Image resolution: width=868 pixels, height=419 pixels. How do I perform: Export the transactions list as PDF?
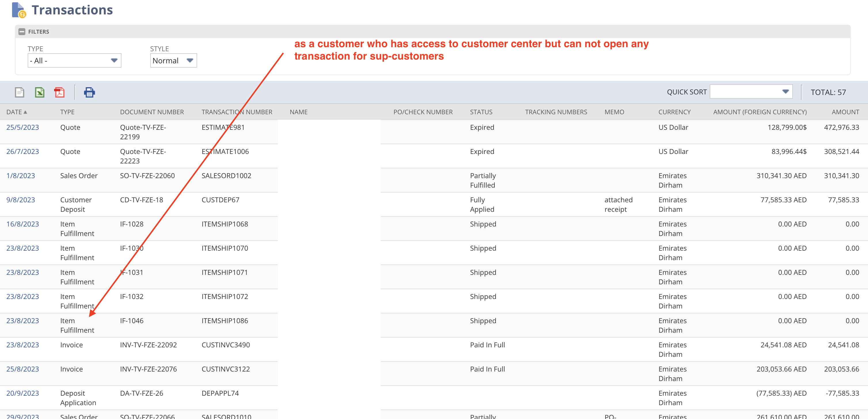(x=59, y=92)
